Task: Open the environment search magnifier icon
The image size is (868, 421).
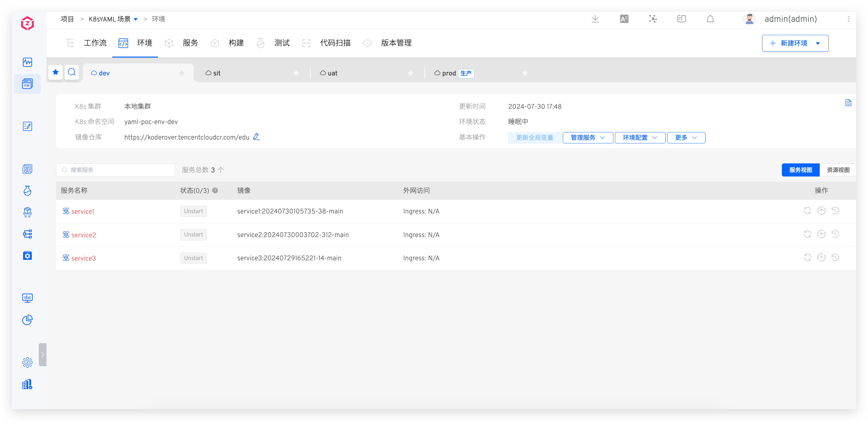Action: [72, 72]
